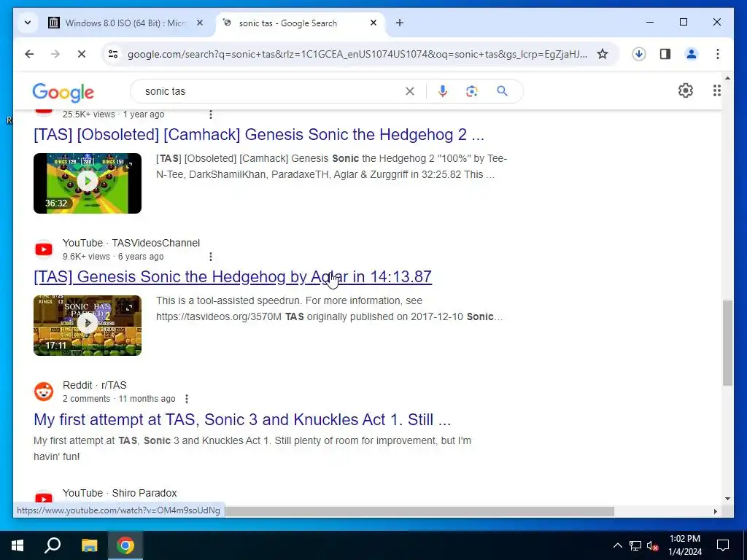747x560 pixels.
Task: Click the horizontal scrollbar thumb
Action: [x=419, y=511]
